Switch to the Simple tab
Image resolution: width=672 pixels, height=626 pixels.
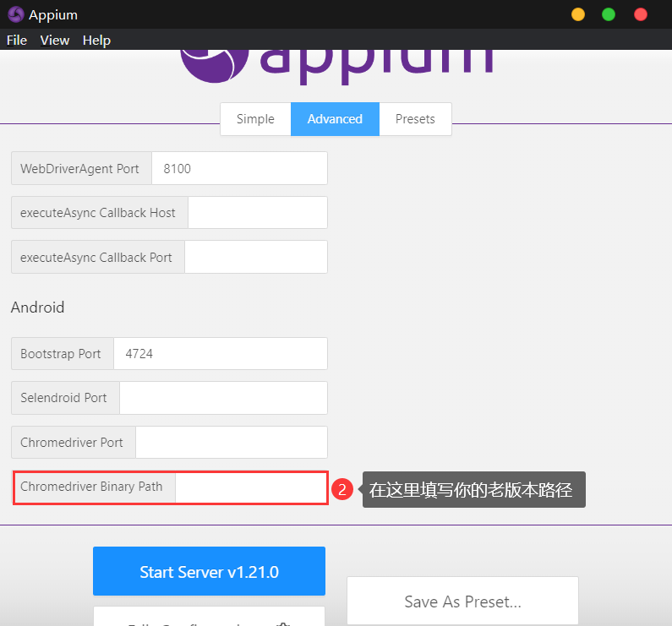point(255,119)
